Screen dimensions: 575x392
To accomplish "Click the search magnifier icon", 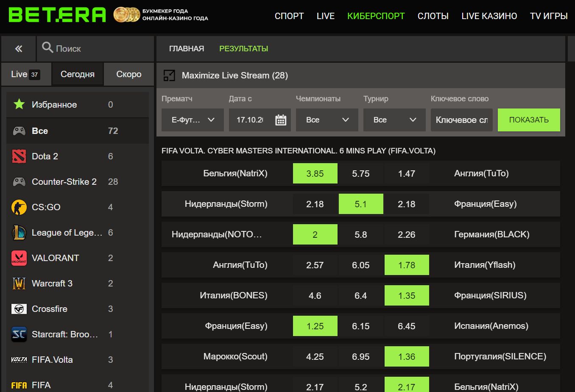I will 47,47.
